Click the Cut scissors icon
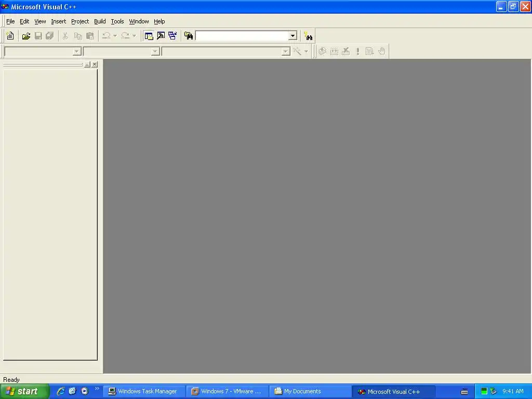Viewport: 532px width, 399px height. click(65, 36)
